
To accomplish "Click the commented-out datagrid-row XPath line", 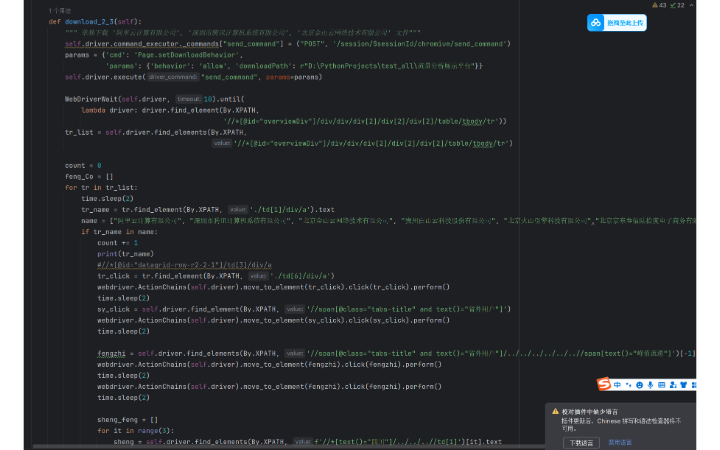I will tap(184, 265).
